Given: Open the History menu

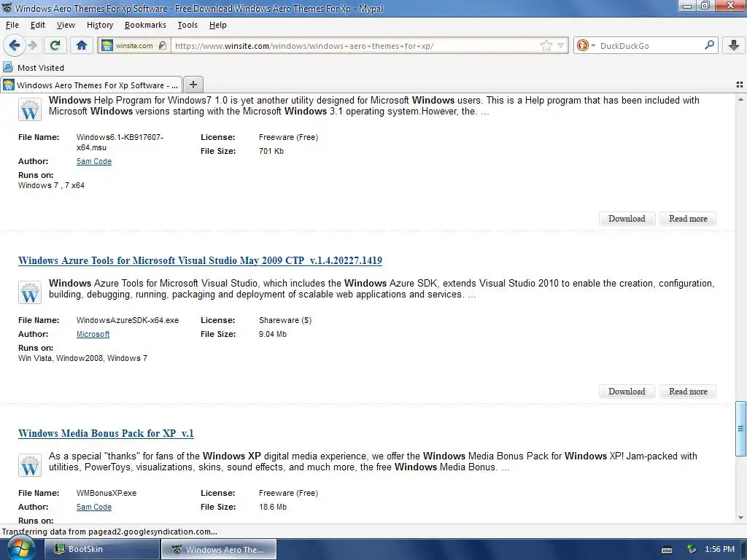Looking at the screenshot, I should pyautogui.click(x=100, y=25).
